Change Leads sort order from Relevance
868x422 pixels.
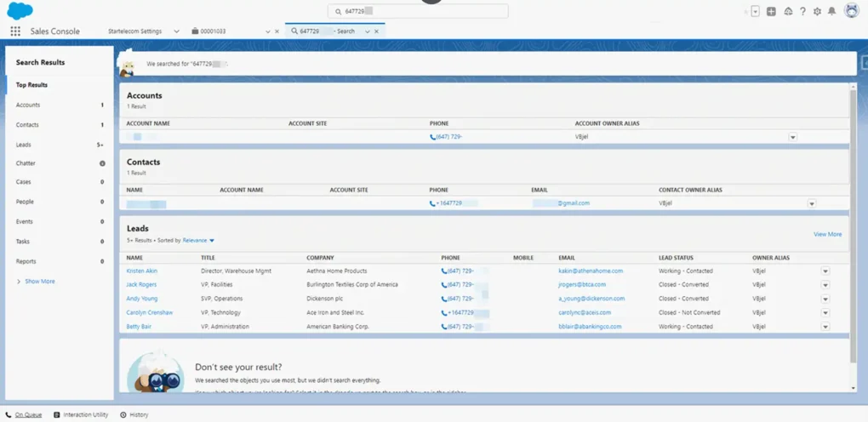coord(199,240)
